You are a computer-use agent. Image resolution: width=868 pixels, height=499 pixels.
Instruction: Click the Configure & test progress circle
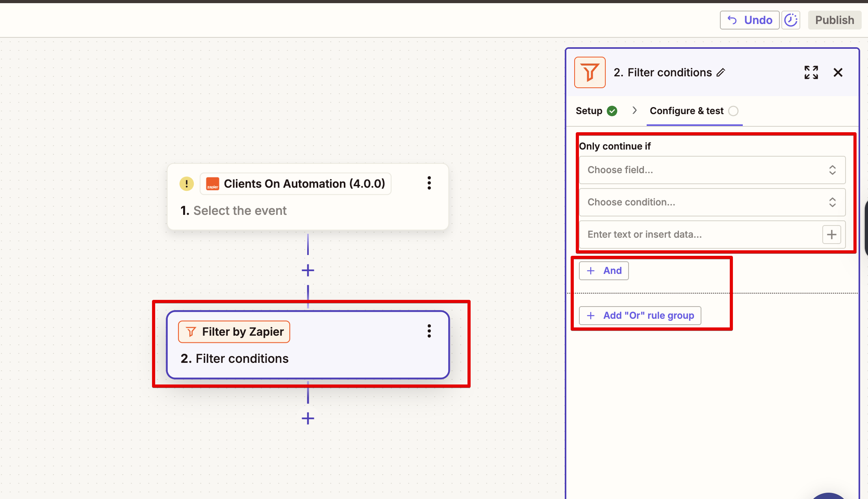coord(733,111)
